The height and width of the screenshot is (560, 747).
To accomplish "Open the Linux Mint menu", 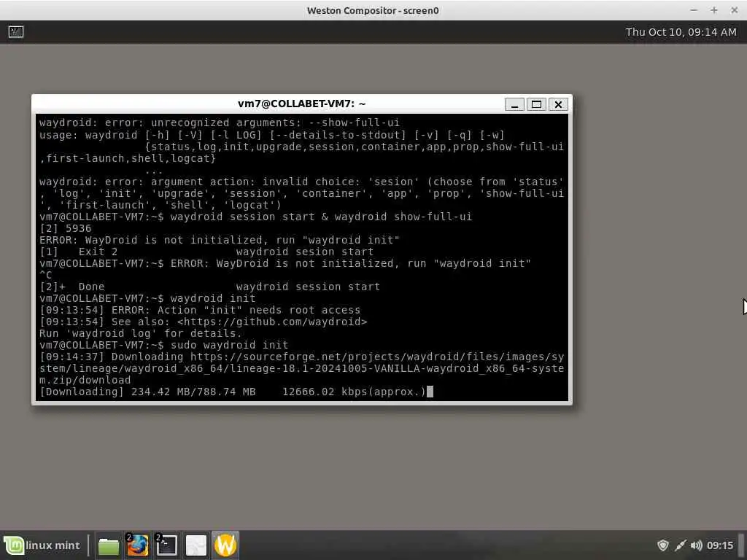I will tap(42, 545).
